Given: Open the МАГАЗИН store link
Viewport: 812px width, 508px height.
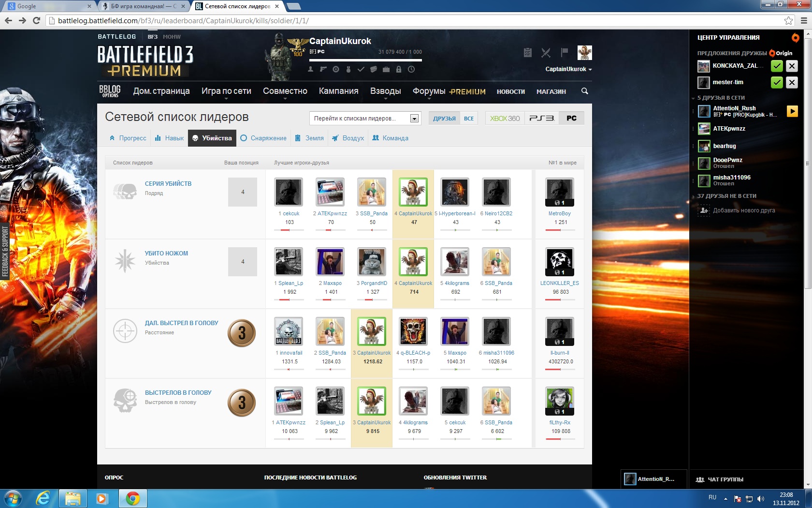Looking at the screenshot, I should pos(551,91).
